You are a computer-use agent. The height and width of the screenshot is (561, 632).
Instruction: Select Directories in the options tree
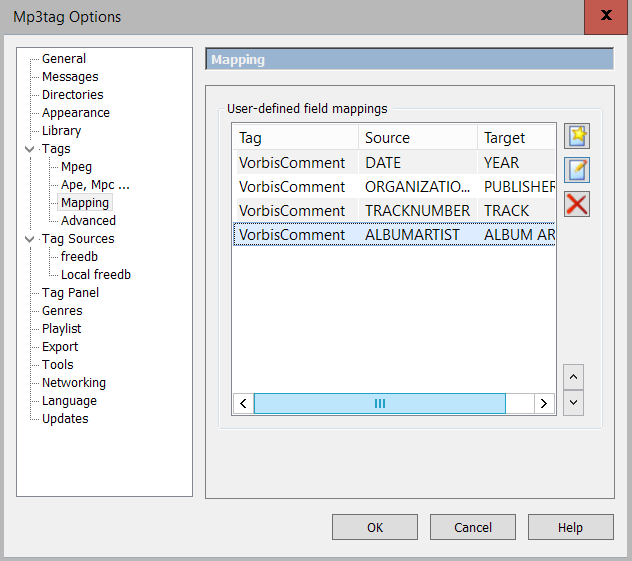(73, 95)
